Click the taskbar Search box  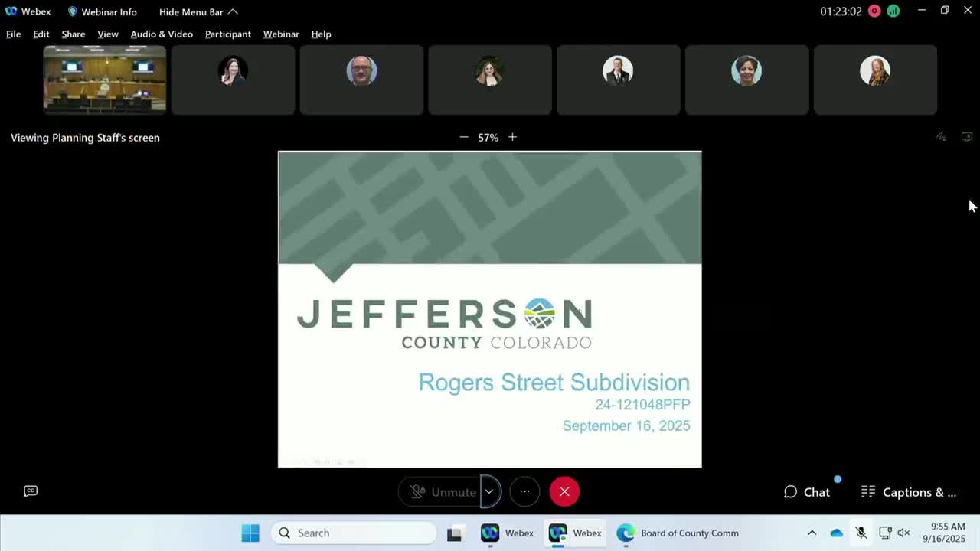pyautogui.click(x=354, y=533)
